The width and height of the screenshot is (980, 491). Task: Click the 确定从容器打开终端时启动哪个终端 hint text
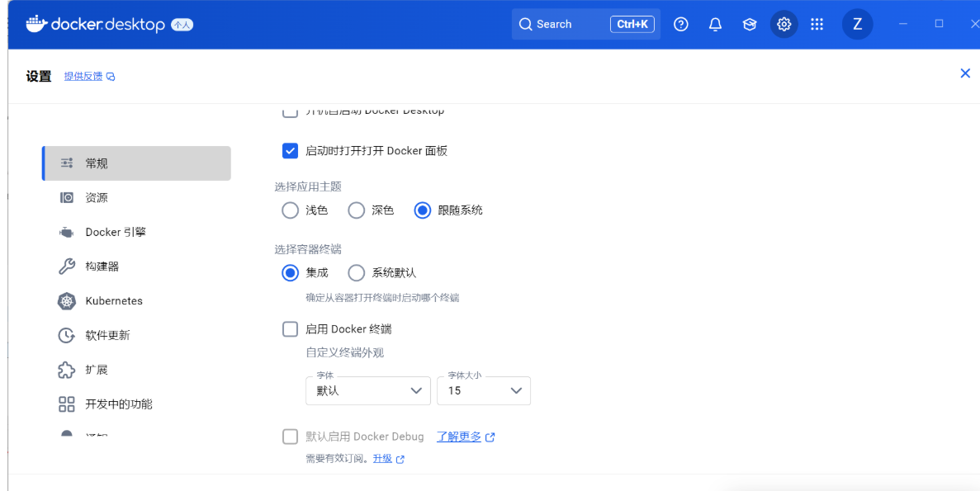pyautogui.click(x=382, y=298)
